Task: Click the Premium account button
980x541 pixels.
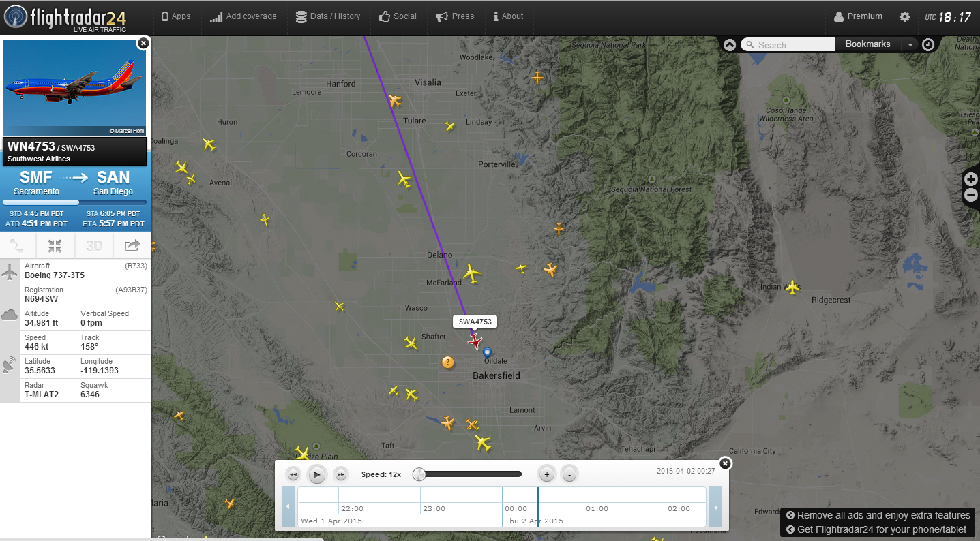Action: [x=858, y=16]
